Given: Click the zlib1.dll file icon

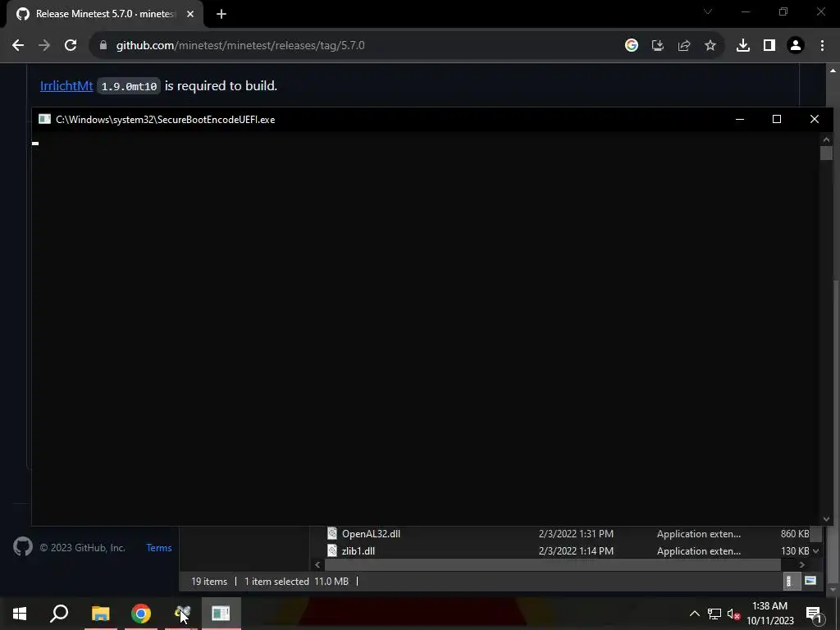Looking at the screenshot, I should coord(332,550).
